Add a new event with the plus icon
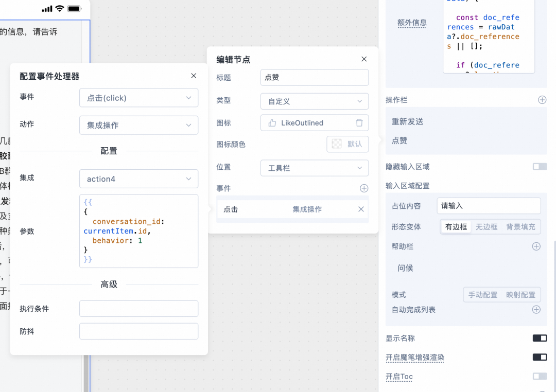Viewport: 556px width, 392px height. (x=364, y=188)
